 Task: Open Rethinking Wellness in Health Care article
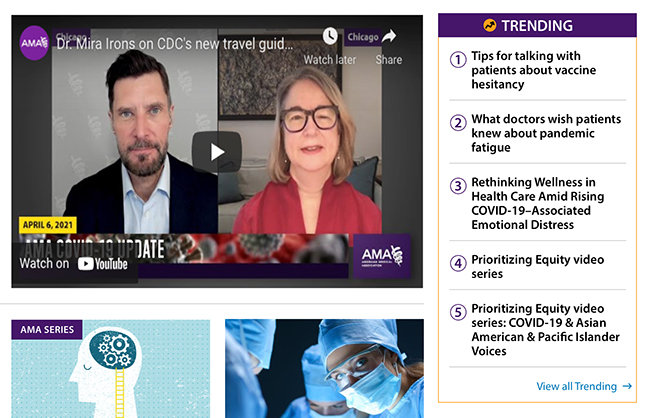(x=538, y=203)
